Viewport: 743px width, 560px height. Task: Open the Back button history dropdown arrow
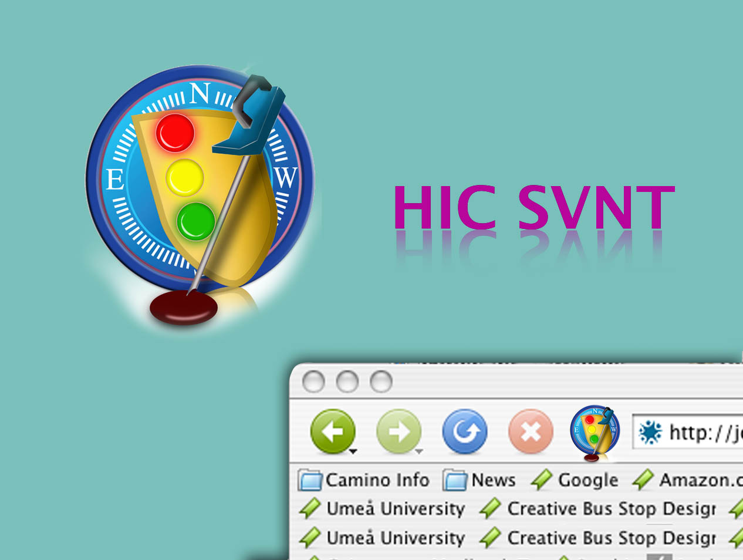point(353,451)
